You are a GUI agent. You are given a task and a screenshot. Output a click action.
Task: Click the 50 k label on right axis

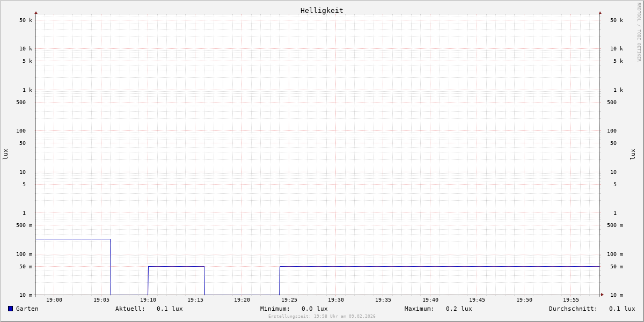click(x=617, y=20)
